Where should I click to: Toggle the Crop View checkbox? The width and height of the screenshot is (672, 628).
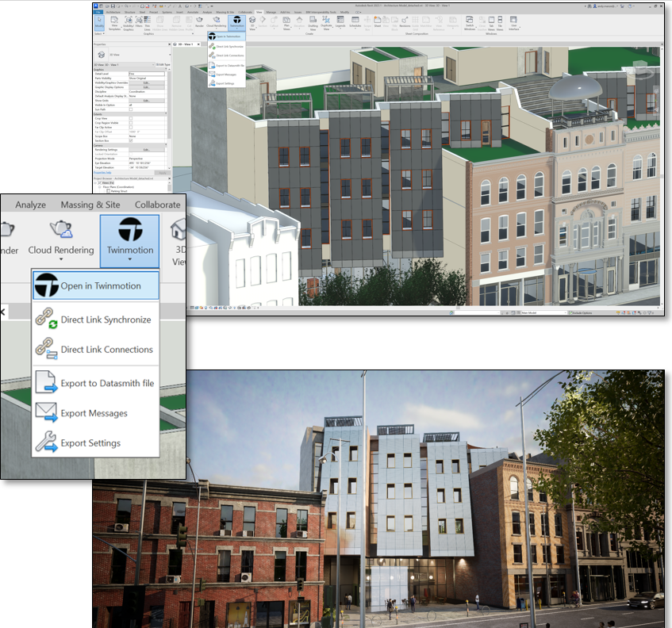(131, 118)
